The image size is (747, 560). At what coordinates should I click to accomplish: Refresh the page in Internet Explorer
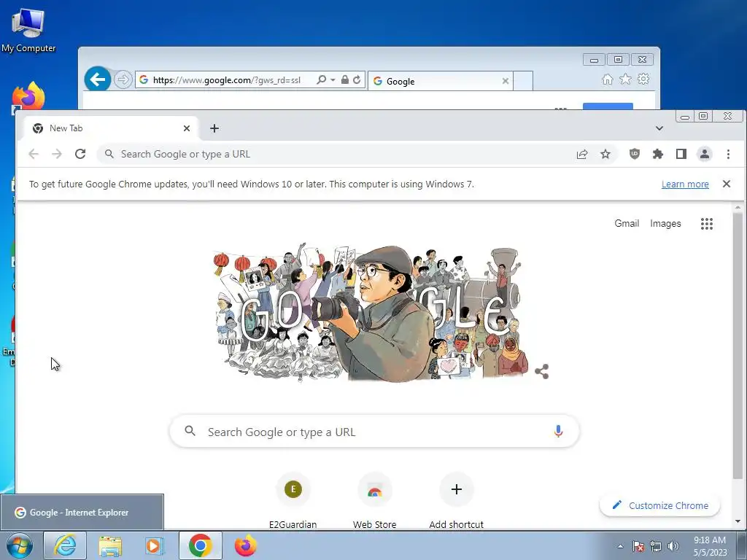(x=357, y=79)
